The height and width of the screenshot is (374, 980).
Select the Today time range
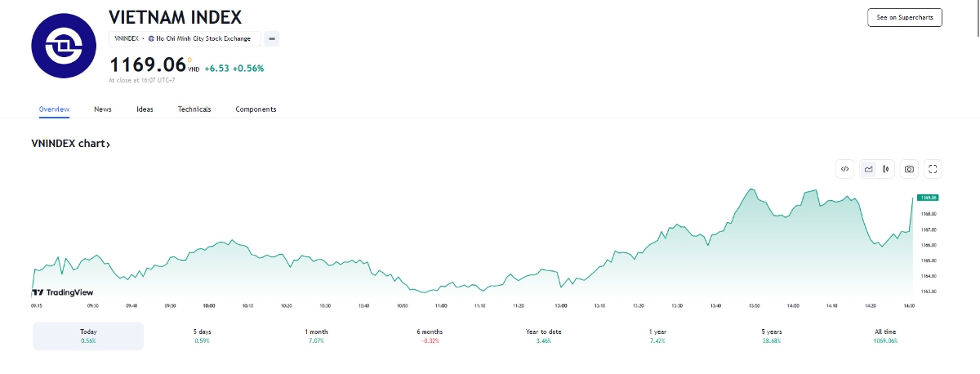[x=88, y=336]
